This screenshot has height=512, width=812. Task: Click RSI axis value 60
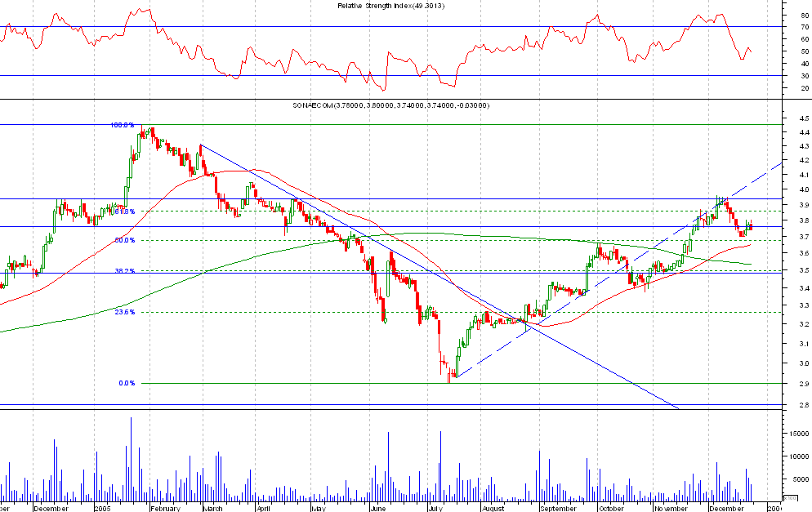coord(805,39)
